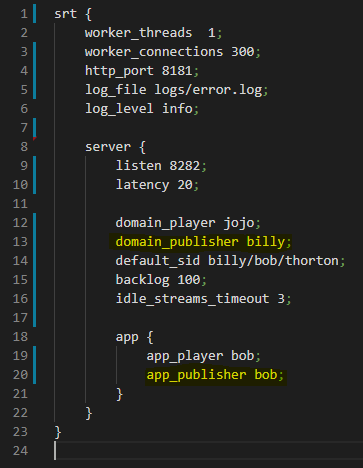Click line number 13 in gutter

point(20,242)
